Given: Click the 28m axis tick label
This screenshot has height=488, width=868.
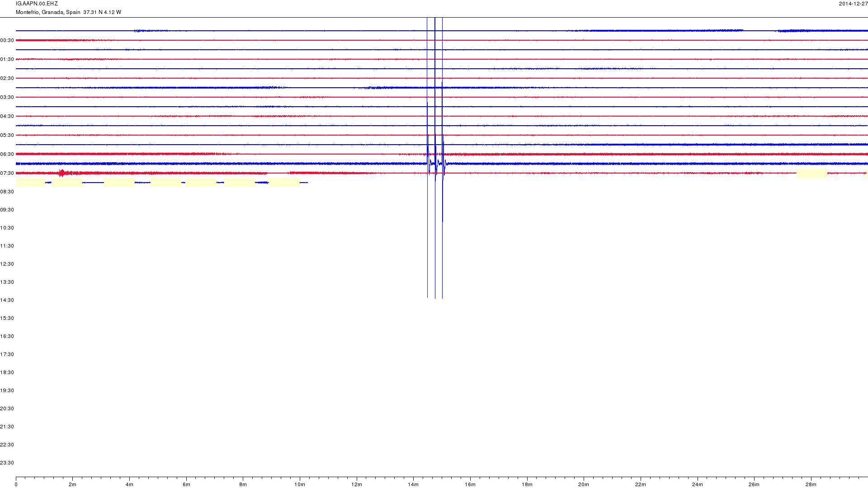Looking at the screenshot, I should click(811, 484).
